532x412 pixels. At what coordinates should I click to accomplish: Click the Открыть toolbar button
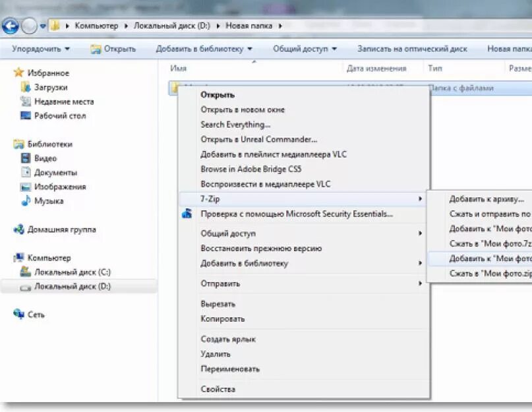[113, 49]
